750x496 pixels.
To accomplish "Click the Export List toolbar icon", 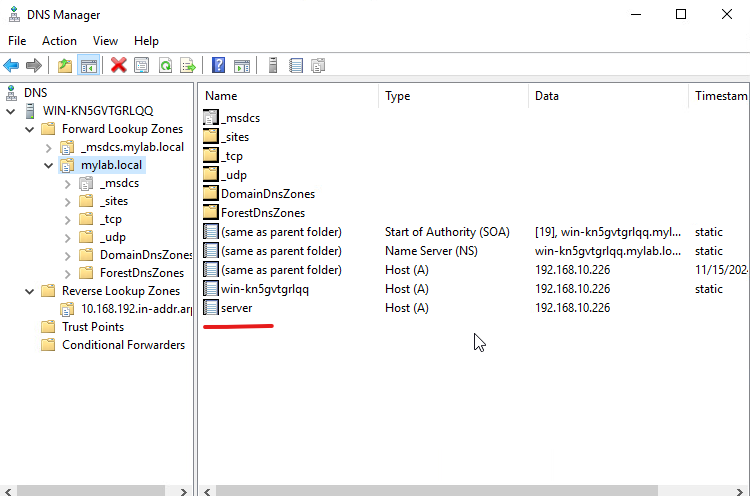I will click(188, 66).
